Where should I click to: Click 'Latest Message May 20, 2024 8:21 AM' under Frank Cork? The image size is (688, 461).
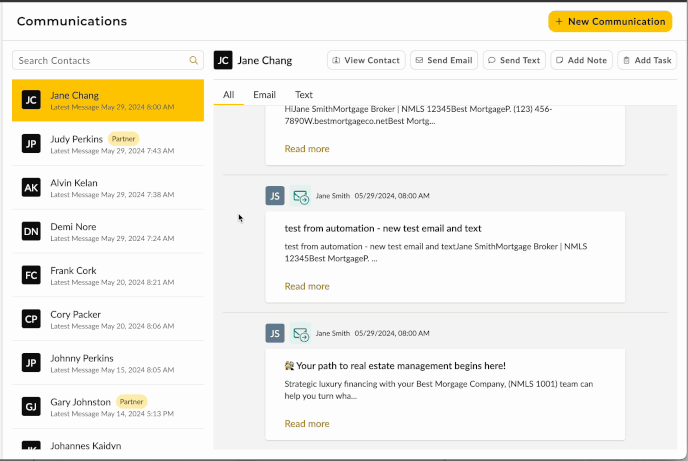point(112,282)
